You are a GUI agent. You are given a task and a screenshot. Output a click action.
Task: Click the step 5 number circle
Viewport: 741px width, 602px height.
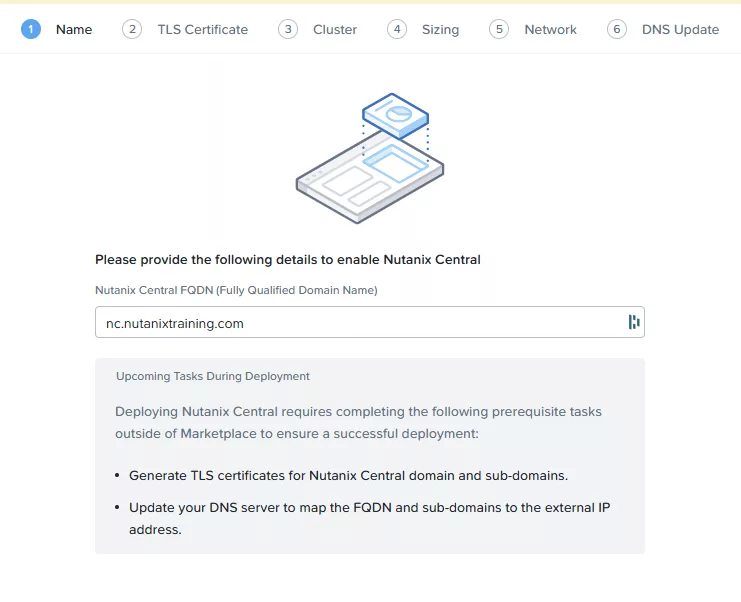tap(499, 29)
